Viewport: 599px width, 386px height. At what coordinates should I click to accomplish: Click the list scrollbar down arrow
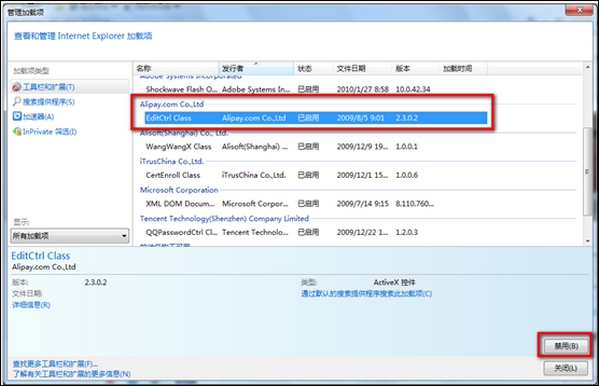[x=588, y=241]
